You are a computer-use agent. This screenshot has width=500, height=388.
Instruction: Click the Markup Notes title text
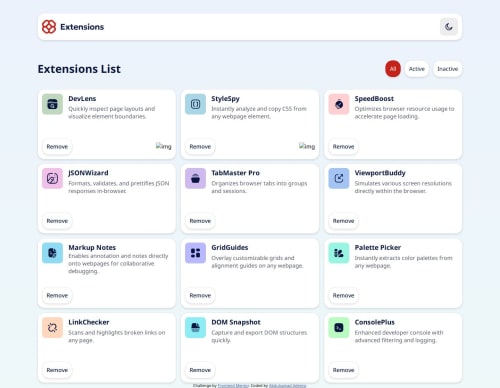point(92,248)
